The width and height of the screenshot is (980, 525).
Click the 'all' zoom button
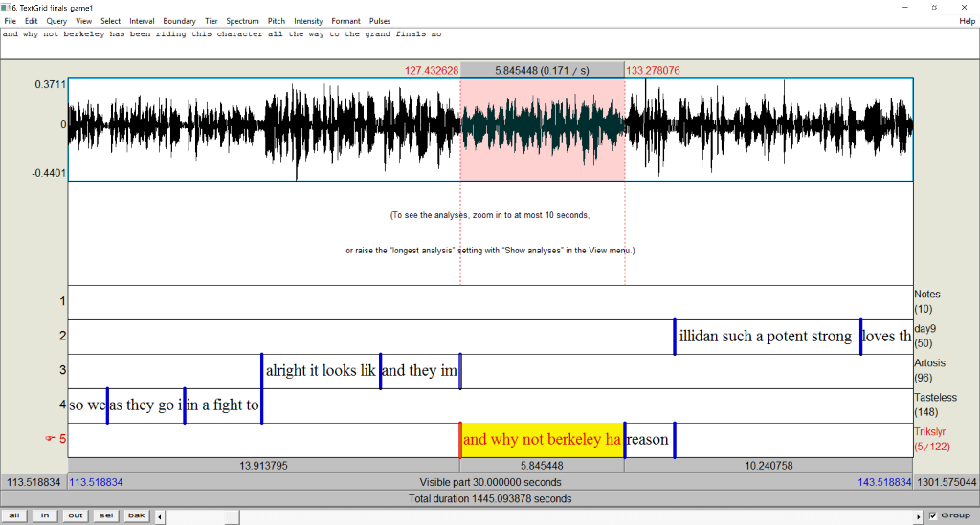[x=13, y=515]
